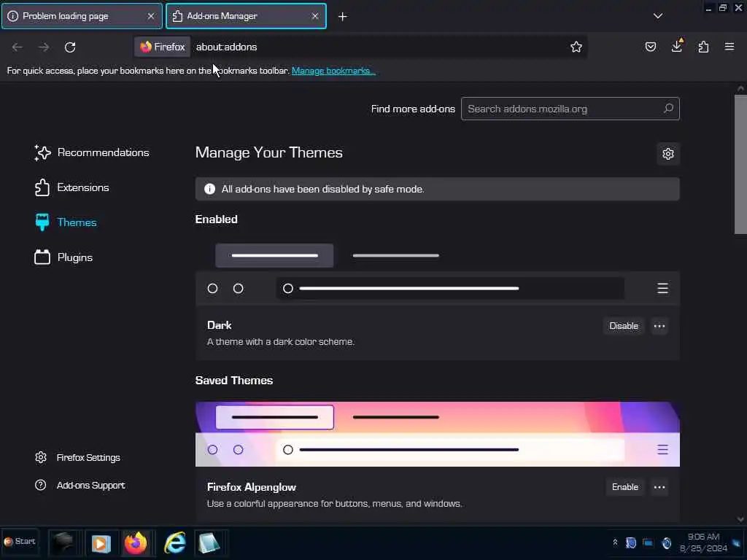747x560 pixels.
Task: Open Firefox Settings from sidebar
Action: tap(77, 458)
